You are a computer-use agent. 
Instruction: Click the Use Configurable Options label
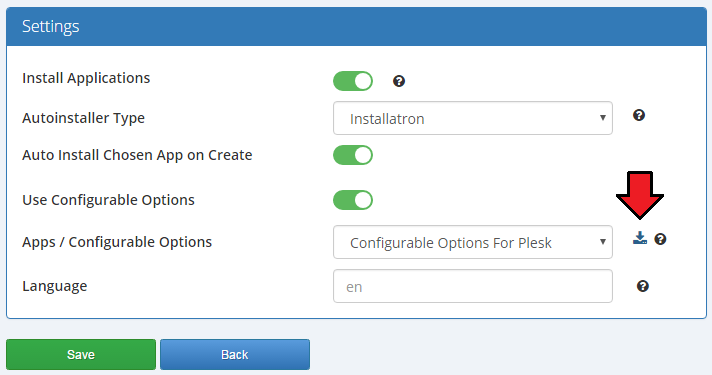click(x=108, y=200)
